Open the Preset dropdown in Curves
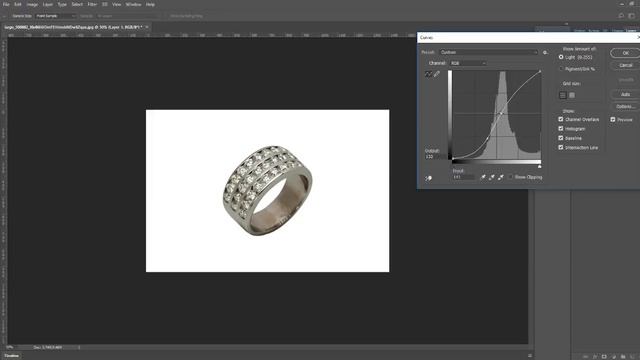This screenshot has height=360, width=640. pos(489,52)
